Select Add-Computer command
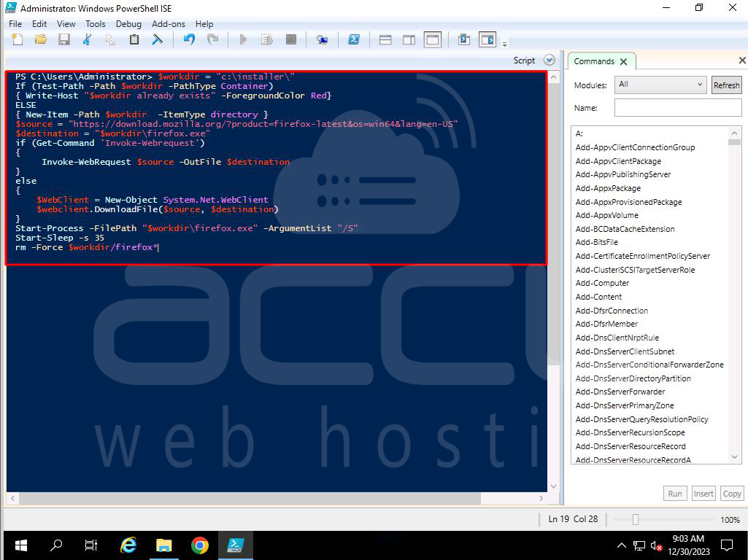Viewport: 748px width, 560px height. (602, 283)
